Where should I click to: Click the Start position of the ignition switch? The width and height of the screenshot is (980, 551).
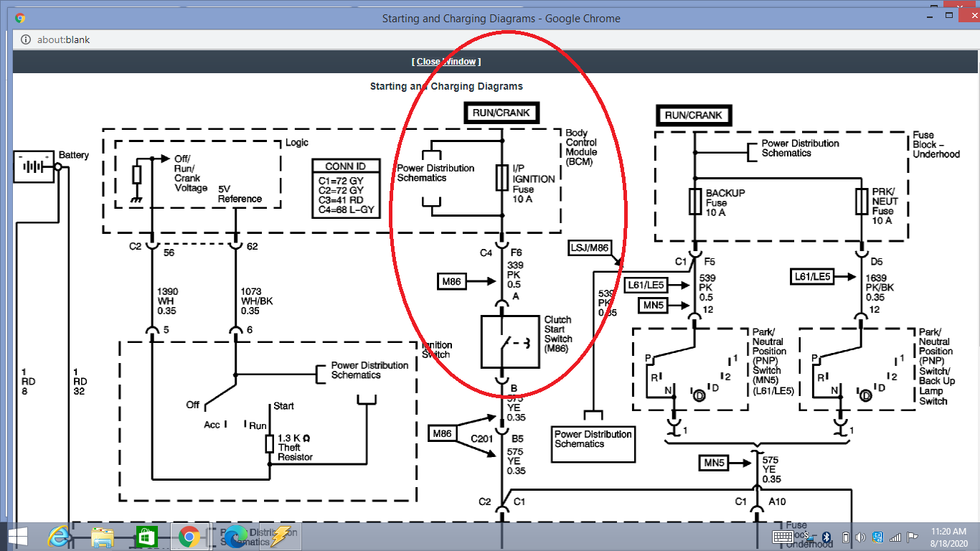pos(283,406)
